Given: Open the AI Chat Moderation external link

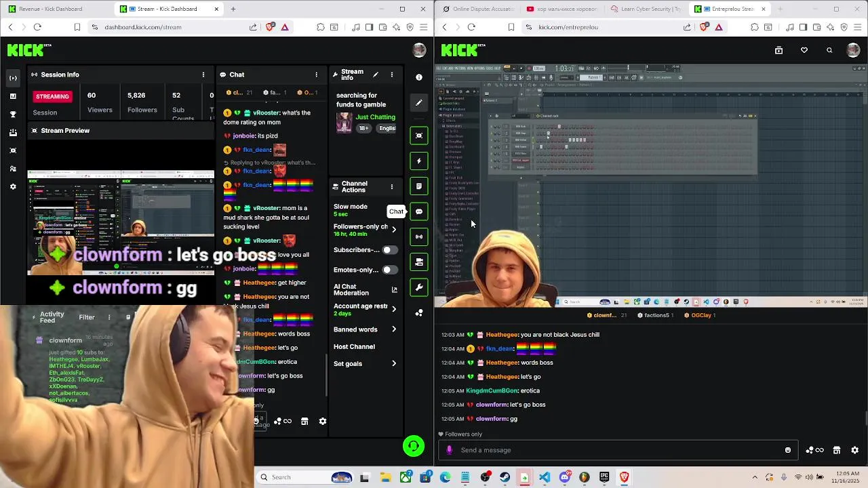Looking at the screenshot, I should click(x=394, y=290).
